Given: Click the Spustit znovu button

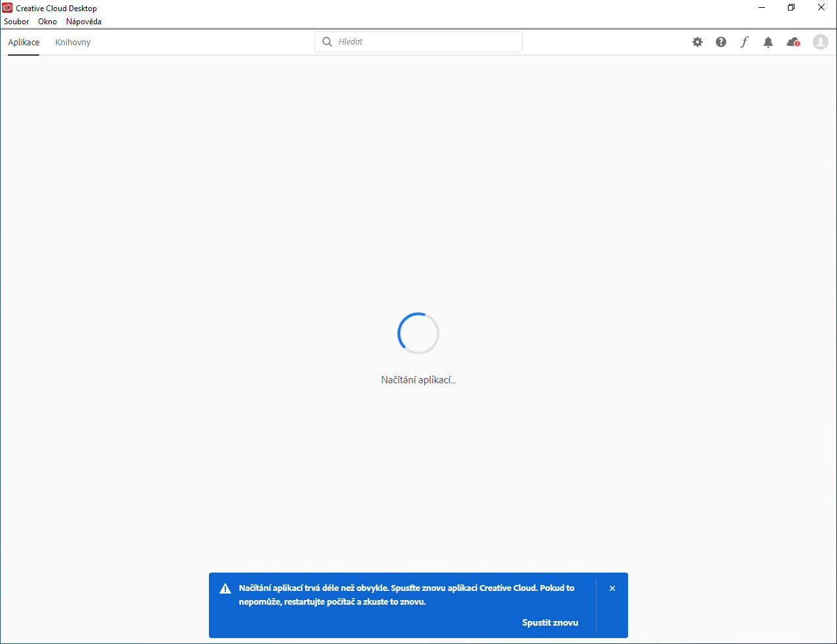Looking at the screenshot, I should click(x=550, y=622).
